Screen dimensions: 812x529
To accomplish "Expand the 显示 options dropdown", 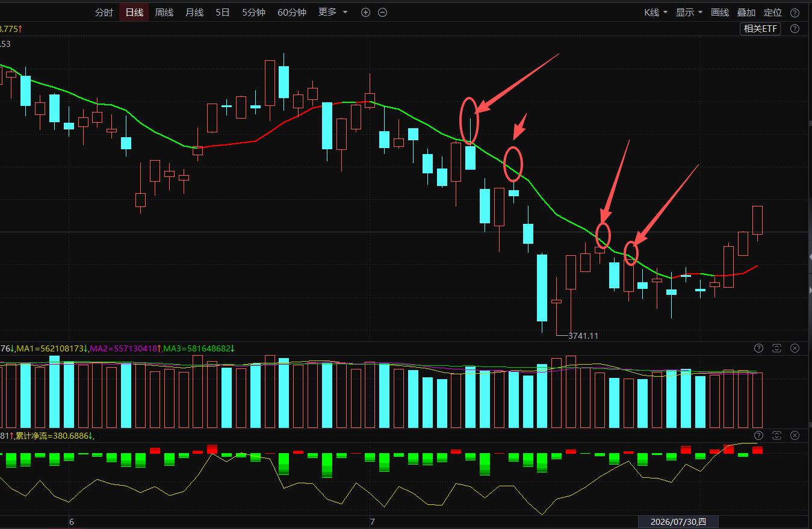I will click(x=689, y=13).
